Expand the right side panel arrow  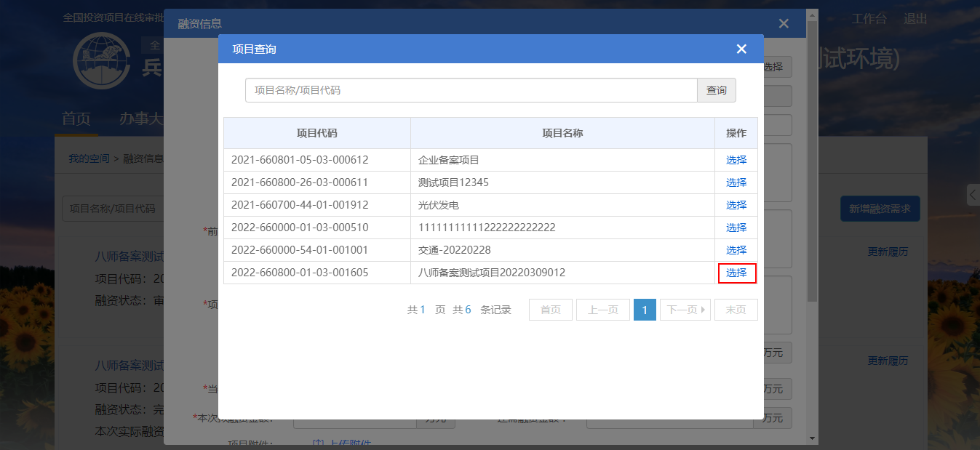pyautogui.click(x=973, y=195)
